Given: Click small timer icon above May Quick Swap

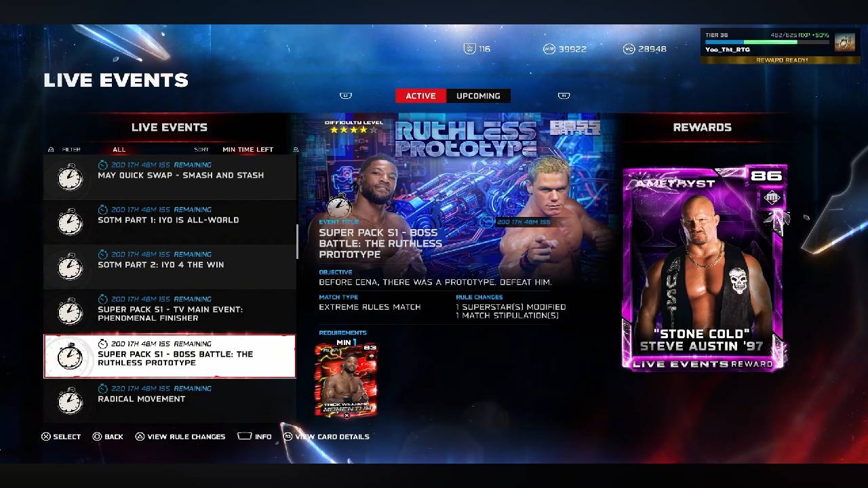Looking at the screenshot, I should point(102,165).
